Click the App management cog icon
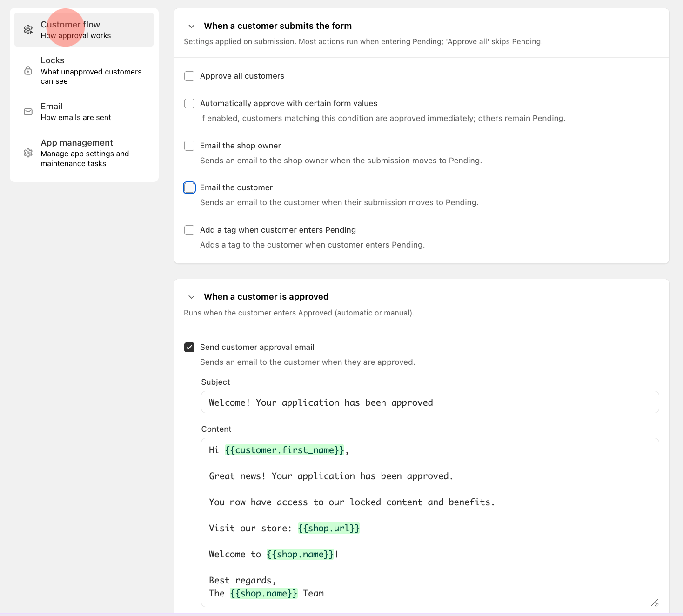The image size is (683, 616). (x=27, y=153)
